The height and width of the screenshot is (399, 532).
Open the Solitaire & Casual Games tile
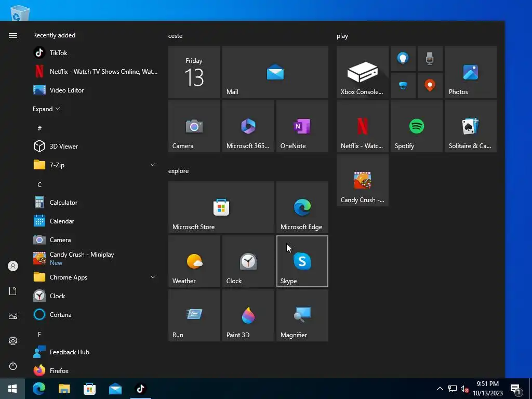[471, 126]
